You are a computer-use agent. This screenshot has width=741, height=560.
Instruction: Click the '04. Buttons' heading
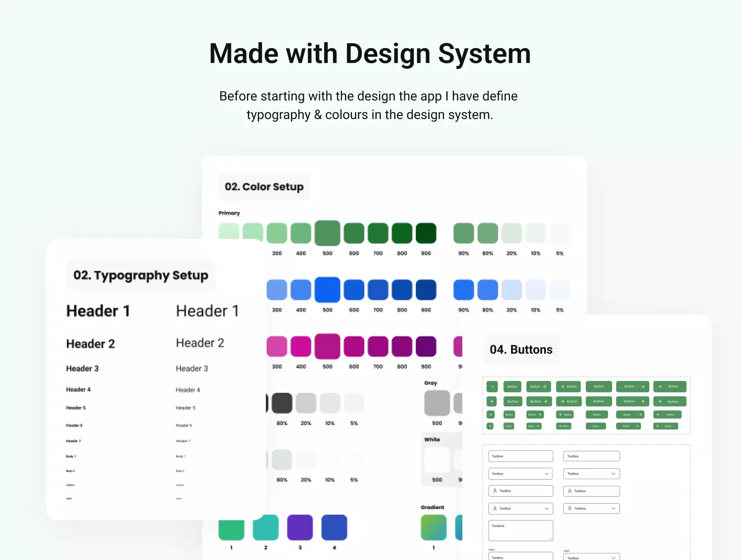point(521,350)
